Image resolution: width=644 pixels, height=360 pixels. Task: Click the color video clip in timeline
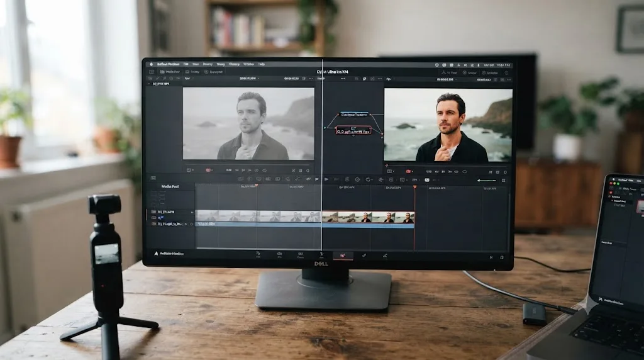pos(368,217)
